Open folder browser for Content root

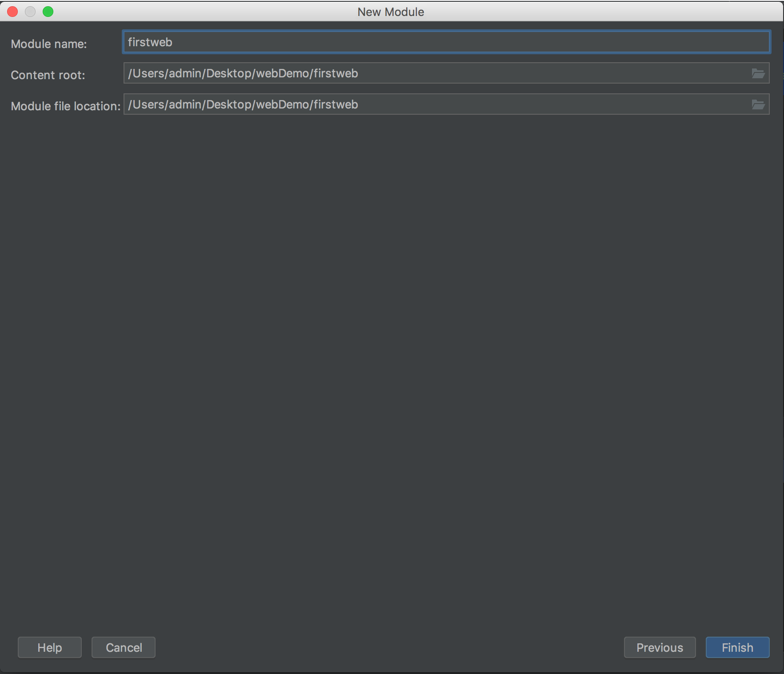coord(758,73)
